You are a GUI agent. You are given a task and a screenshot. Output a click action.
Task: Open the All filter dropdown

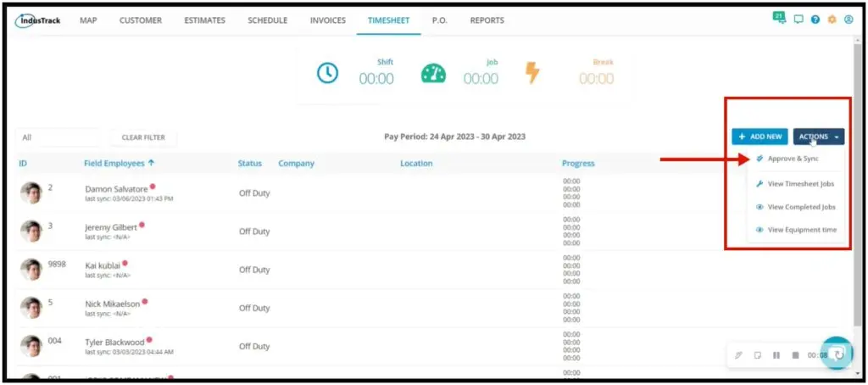(x=58, y=137)
